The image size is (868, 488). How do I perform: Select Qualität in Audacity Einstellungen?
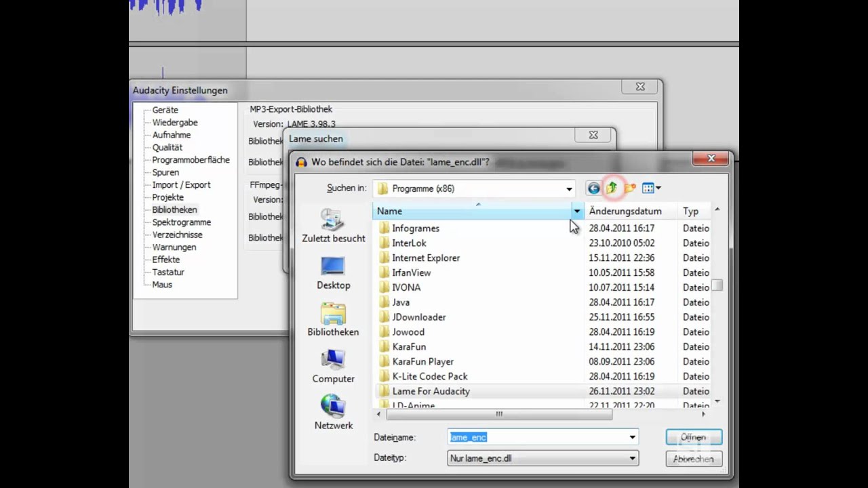[x=167, y=147]
